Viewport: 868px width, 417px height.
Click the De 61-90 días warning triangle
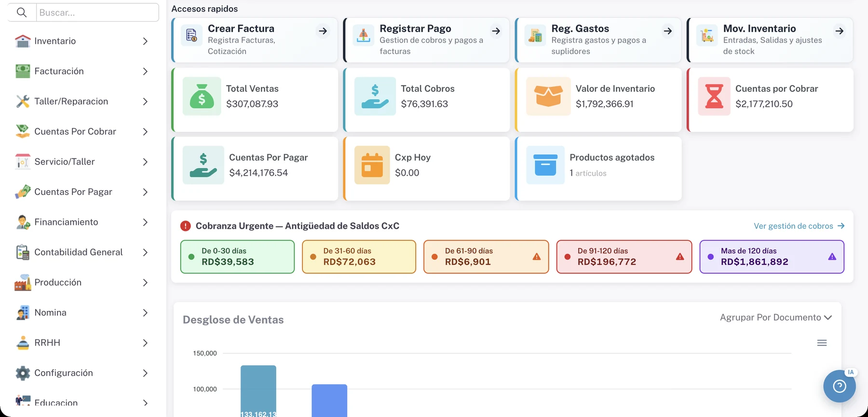click(x=537, y=257)
